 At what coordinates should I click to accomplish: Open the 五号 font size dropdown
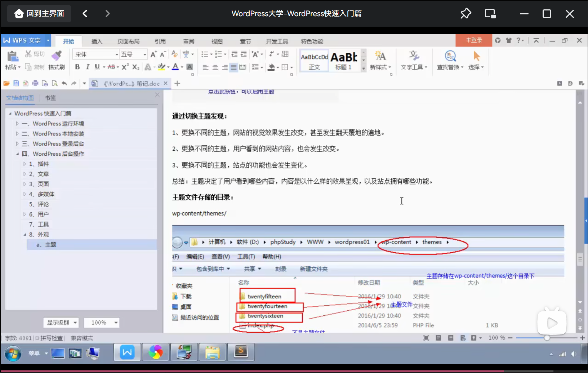(145, 54)
